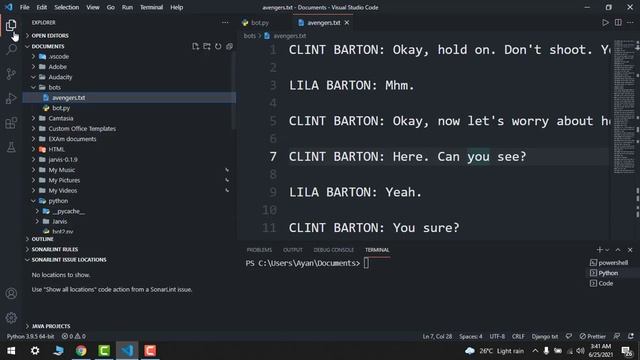Close the avengers.txt editor tab
Viewport: 640px width, 360px height.
point(347,23)
